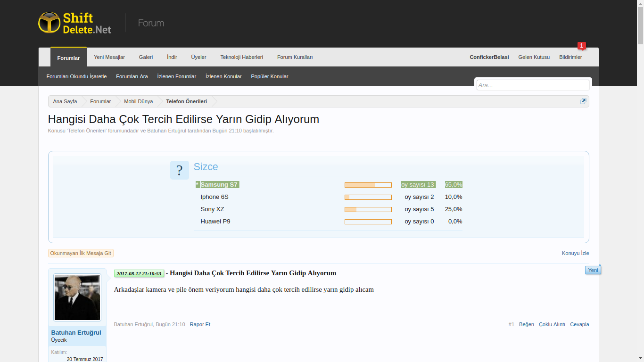This screenshot has width=644, height=362.
Task: Open Popüler Konular link
Action: pos(270,76)
